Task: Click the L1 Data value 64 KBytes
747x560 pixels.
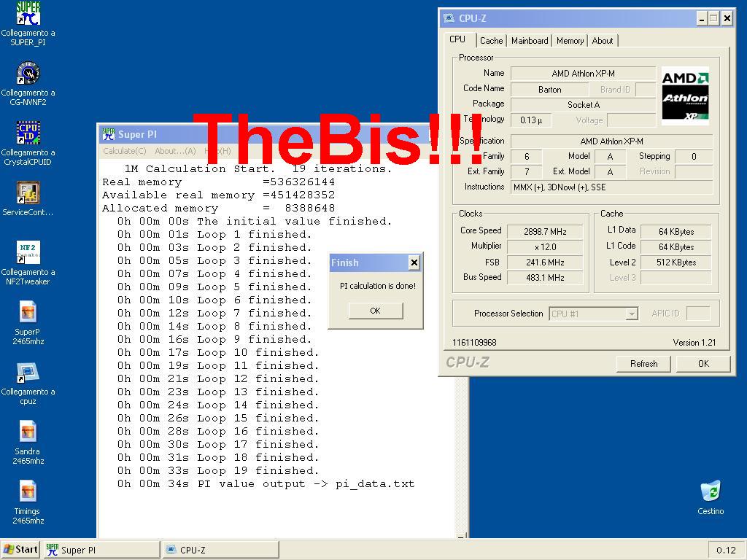Action: 676,231
